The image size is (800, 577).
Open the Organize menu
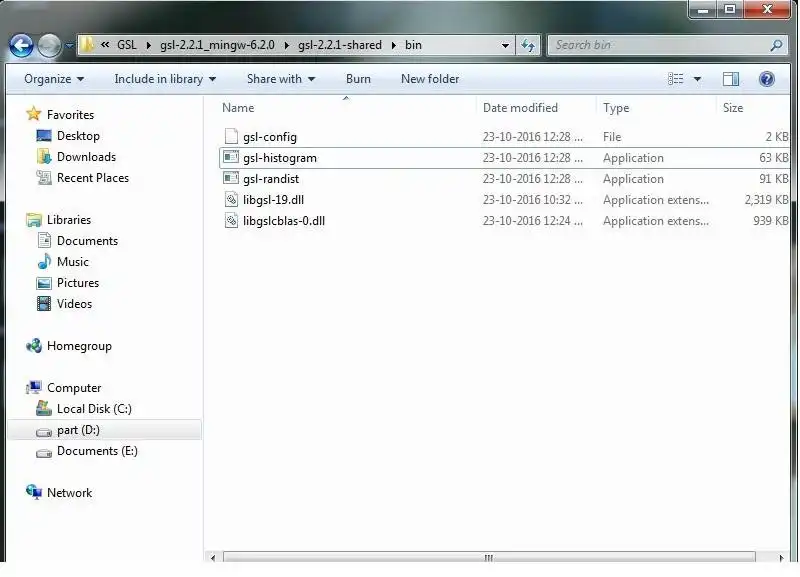[x=54, y=79]
